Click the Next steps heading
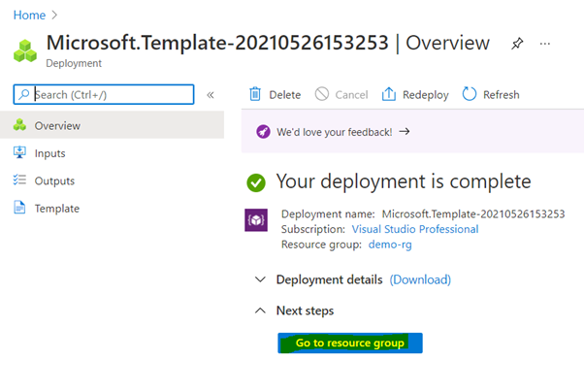This screenshot has width=584, height=392. coord(305,310)
